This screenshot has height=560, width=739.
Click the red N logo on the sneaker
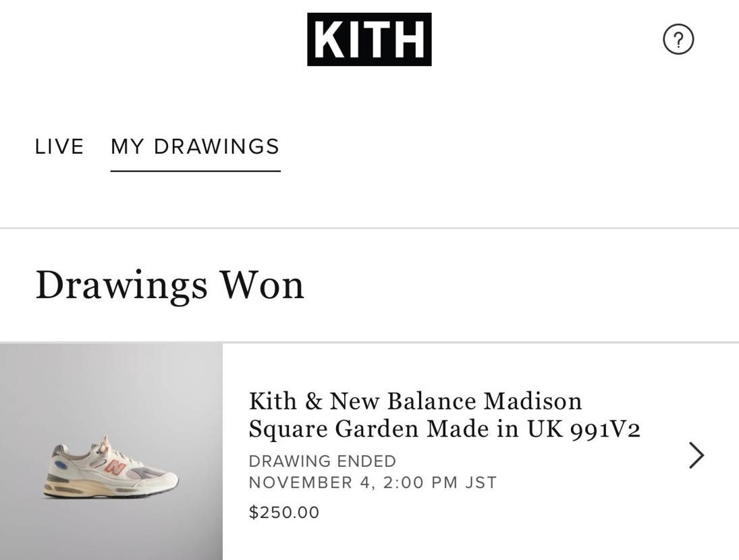(x=114, y=467)
